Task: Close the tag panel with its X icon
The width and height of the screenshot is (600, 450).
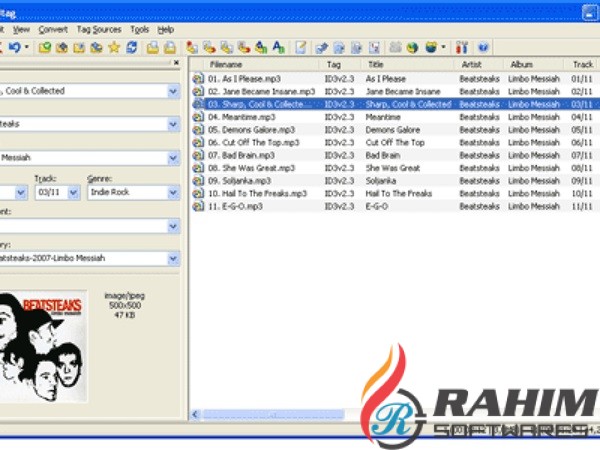Action: coord(176,64)
